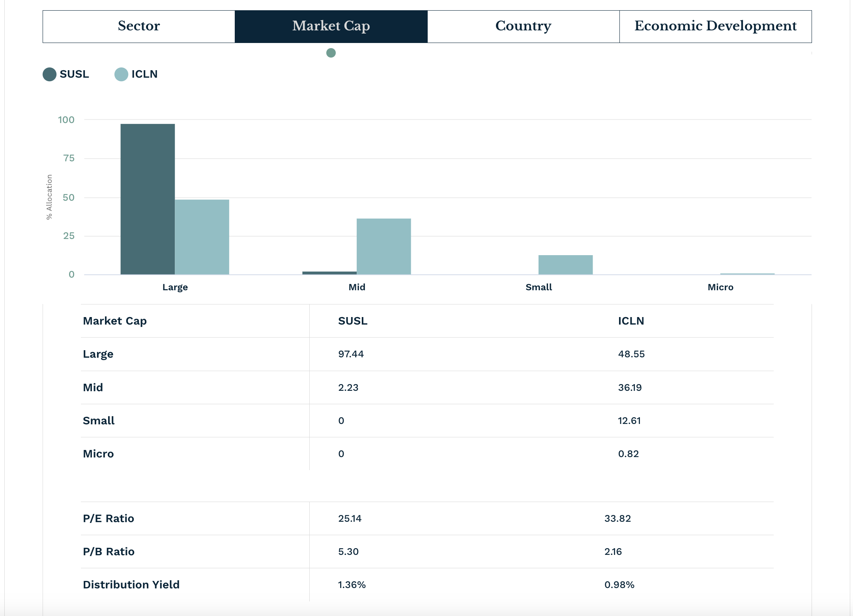Click the ICLN Large bar in chart
The height and width of the screenshot is (616, 853).
(202, 237)
